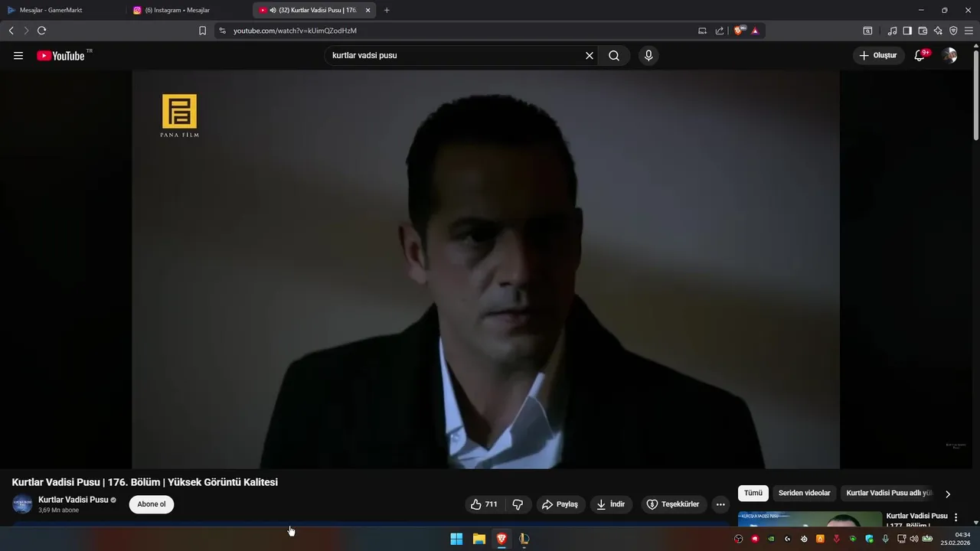Go forward in browser history
Screen dimensions: 980x551
[26, 31]
